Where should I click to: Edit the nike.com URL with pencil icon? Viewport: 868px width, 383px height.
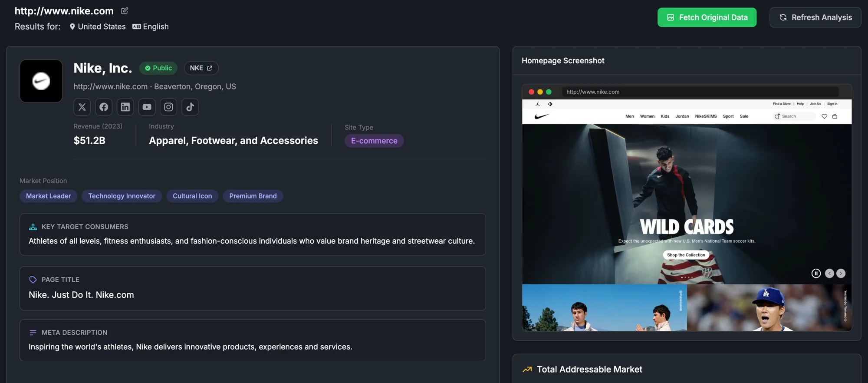click(125, 11)
